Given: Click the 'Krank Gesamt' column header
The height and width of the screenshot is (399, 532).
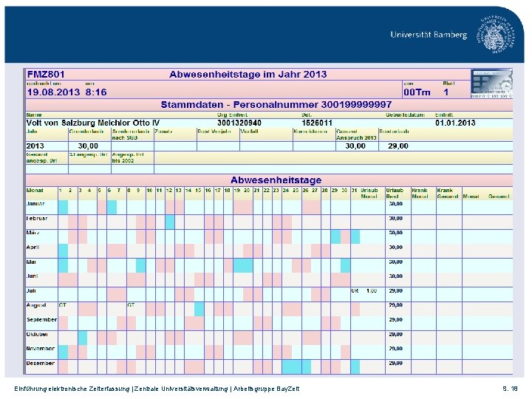Looking at the screenshot, I should 448,194.
